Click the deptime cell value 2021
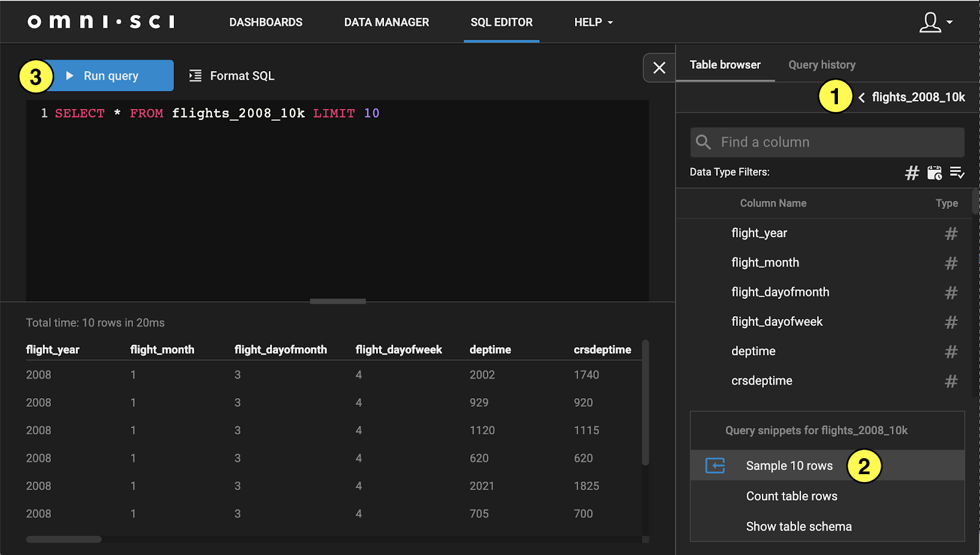980x555 pixels. click(x=481, y=486)
